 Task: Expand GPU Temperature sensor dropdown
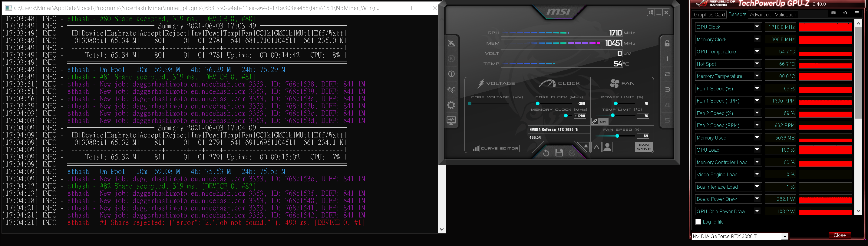(757, 52)
